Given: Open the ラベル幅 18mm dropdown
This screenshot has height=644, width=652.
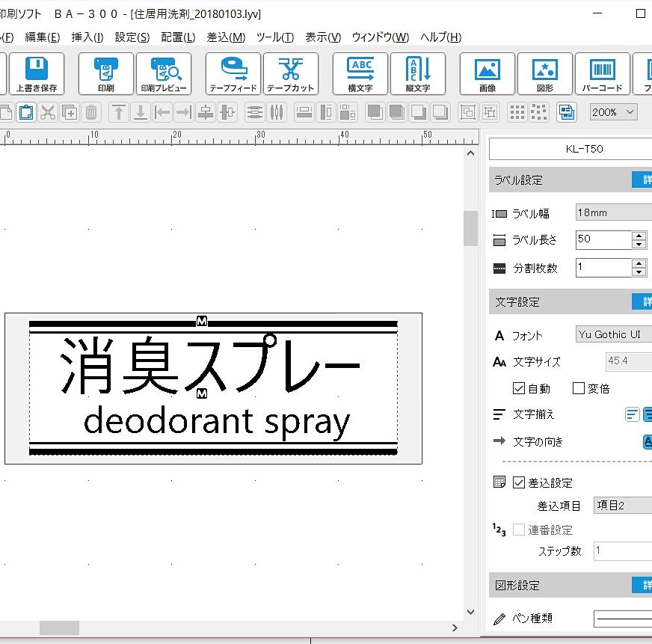Looking at the screenshot, I should (614, 212).
